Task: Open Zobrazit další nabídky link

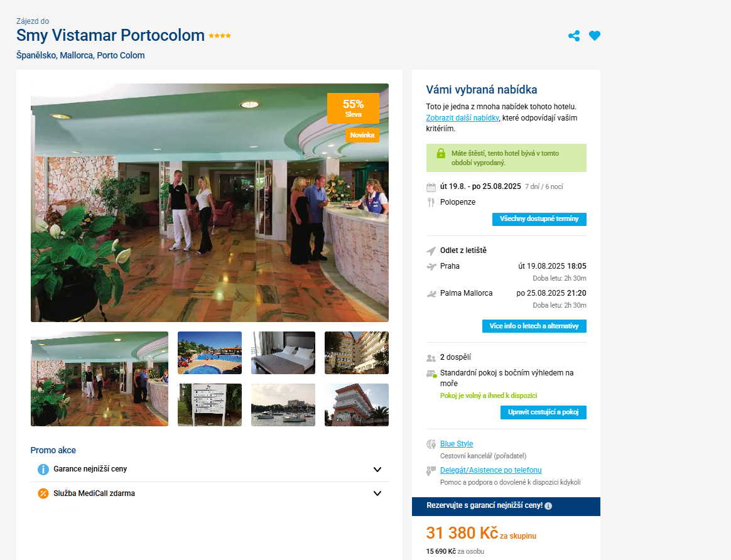Action: 462,118
